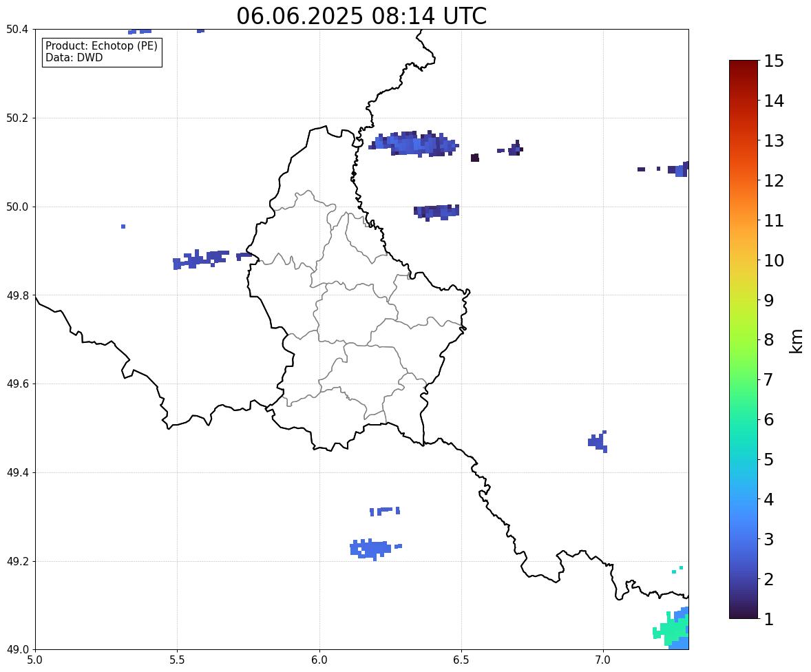Click latitude axis label 49.4
This screenshot has height=672, width=811.
(17, 473)
